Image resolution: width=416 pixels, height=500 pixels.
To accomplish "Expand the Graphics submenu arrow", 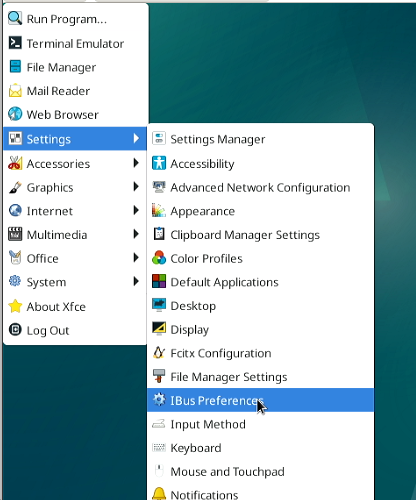I will coord(136,187).
